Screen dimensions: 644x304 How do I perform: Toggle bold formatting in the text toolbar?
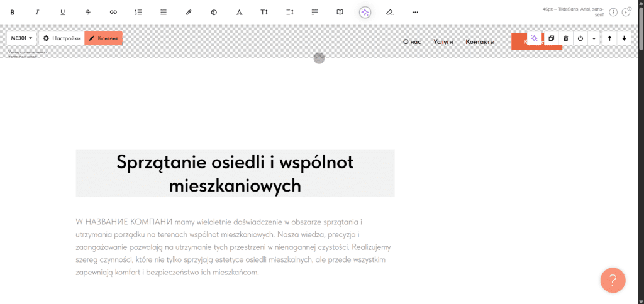[x=13, y=13]
